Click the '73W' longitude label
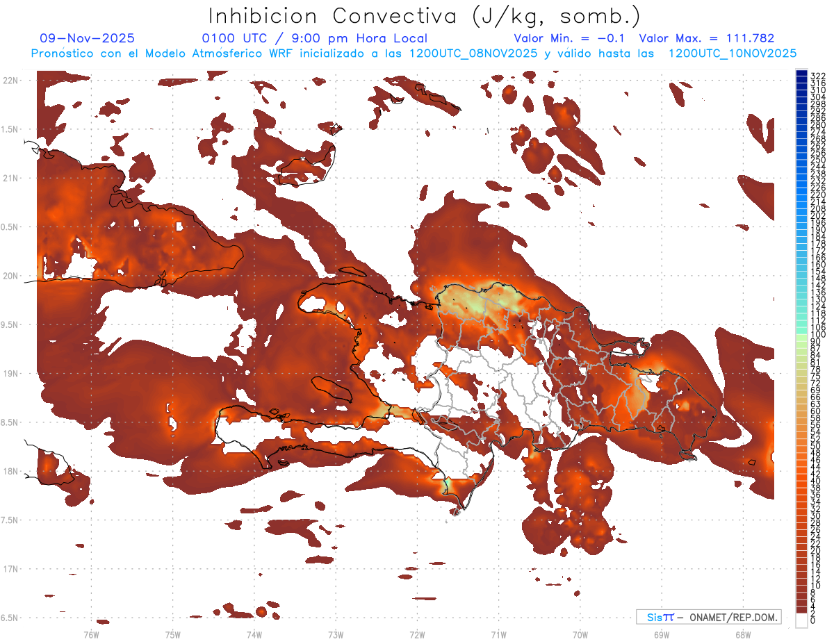The width and height of the screenshot is (834, 644). pyautogui.click(x=336, y=634)
